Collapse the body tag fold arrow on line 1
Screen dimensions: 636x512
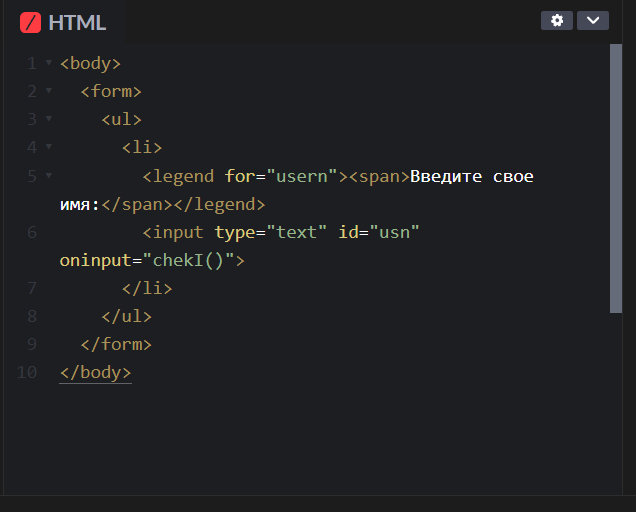[48, 64]
